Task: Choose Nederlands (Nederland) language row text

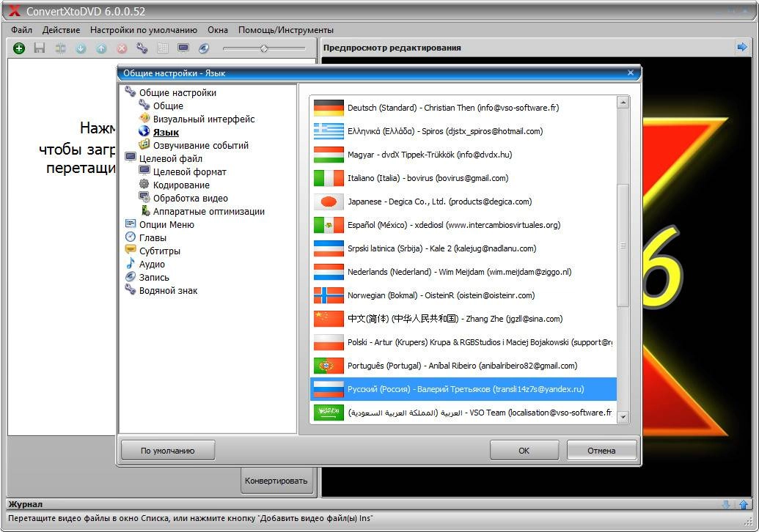Action: pyautogui.click(x=459, y=272)
